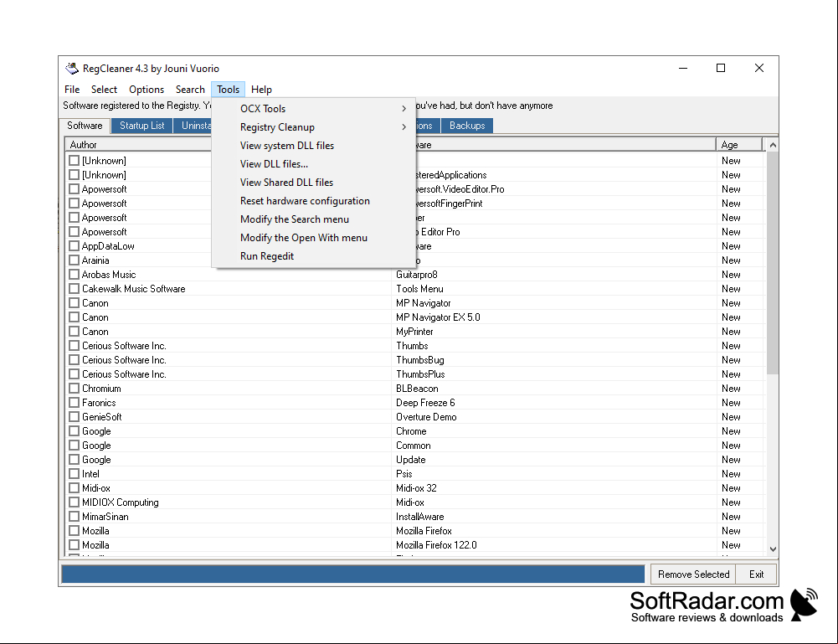This screenshot has height=644, width=838.
Task: Sort by the Age column header
Action: 739,145
